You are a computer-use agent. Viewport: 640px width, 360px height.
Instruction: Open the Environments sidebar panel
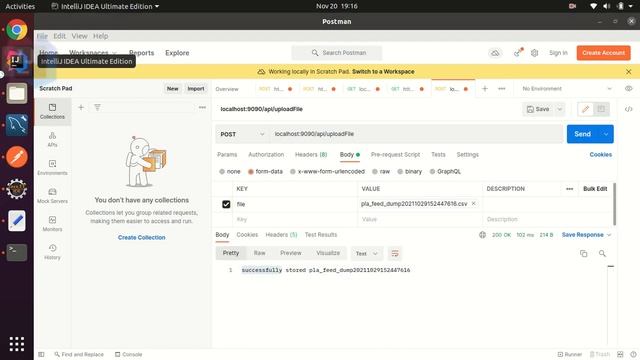pyautogui.click(x=52, y=167)
